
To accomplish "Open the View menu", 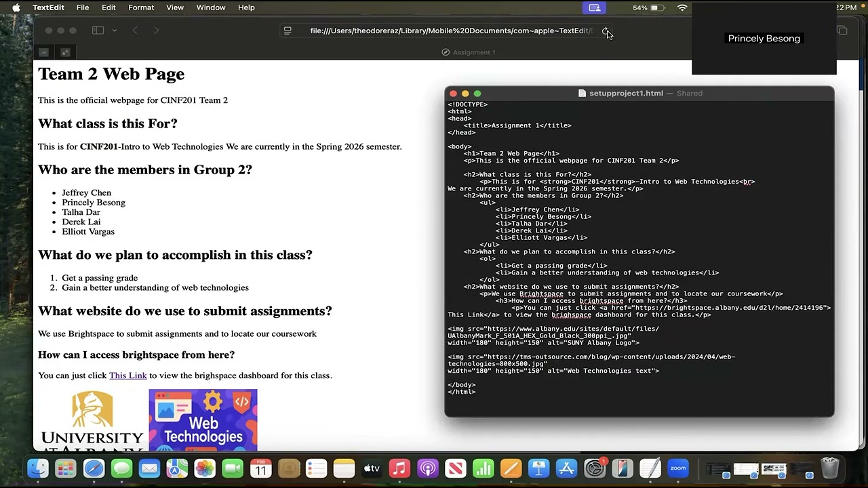I will pos(175,7).
